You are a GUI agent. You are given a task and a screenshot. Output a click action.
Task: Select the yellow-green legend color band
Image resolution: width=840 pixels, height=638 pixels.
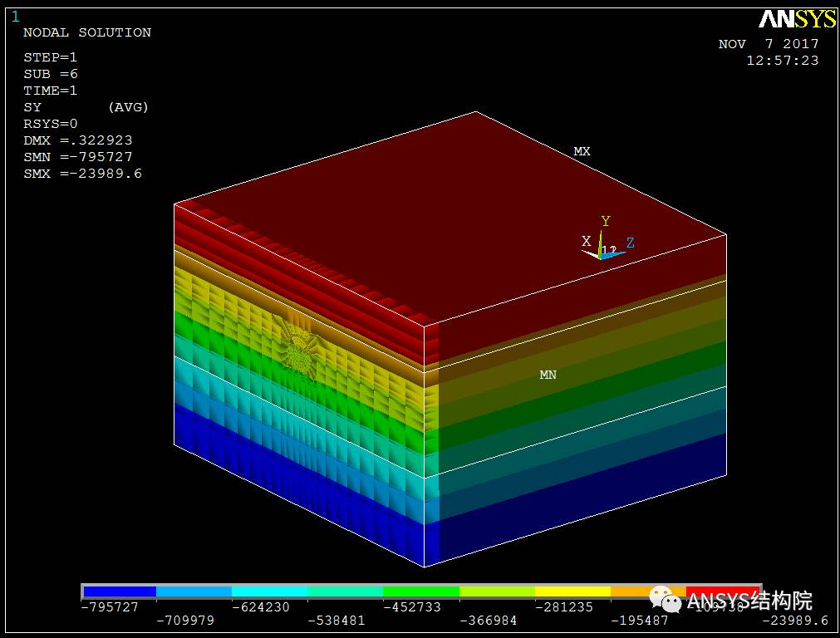pyautogui.click(x=497, y=591)
